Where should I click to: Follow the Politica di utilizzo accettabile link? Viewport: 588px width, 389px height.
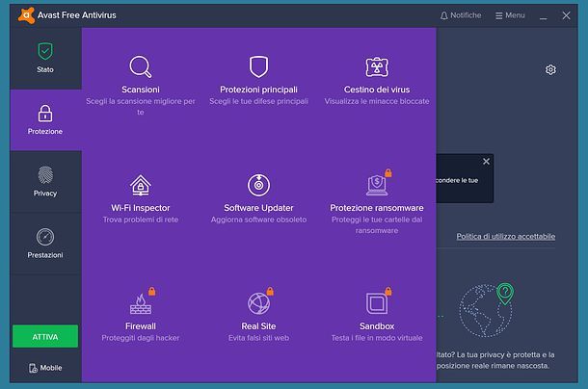pyautogui.click(x=505, y=236)
